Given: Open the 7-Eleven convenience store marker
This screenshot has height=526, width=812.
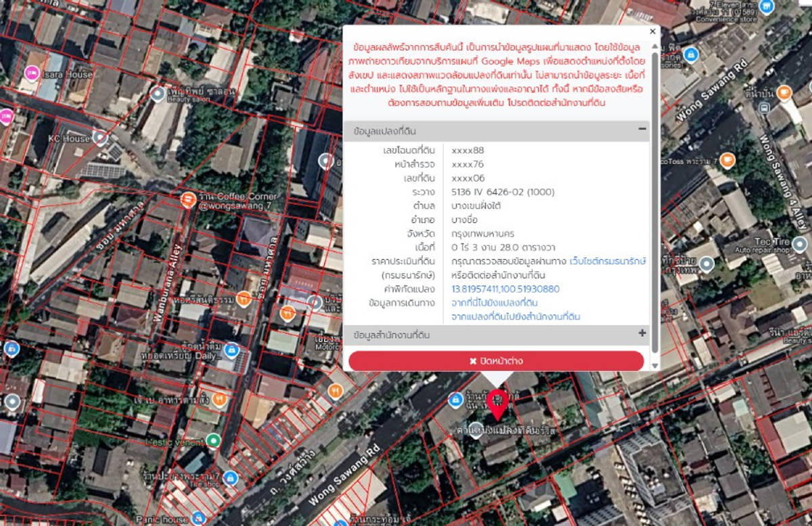Looking at the screenshot, I should pos(766,7).
